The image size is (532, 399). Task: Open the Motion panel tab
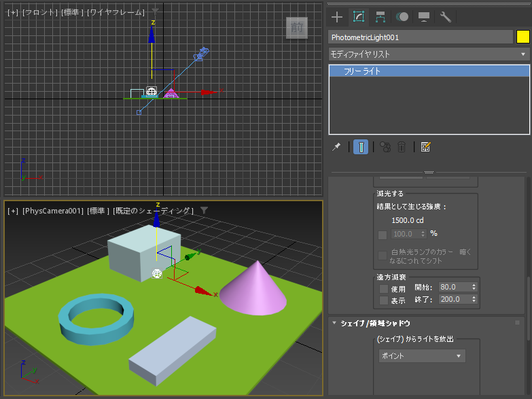[x=402, y=17]
